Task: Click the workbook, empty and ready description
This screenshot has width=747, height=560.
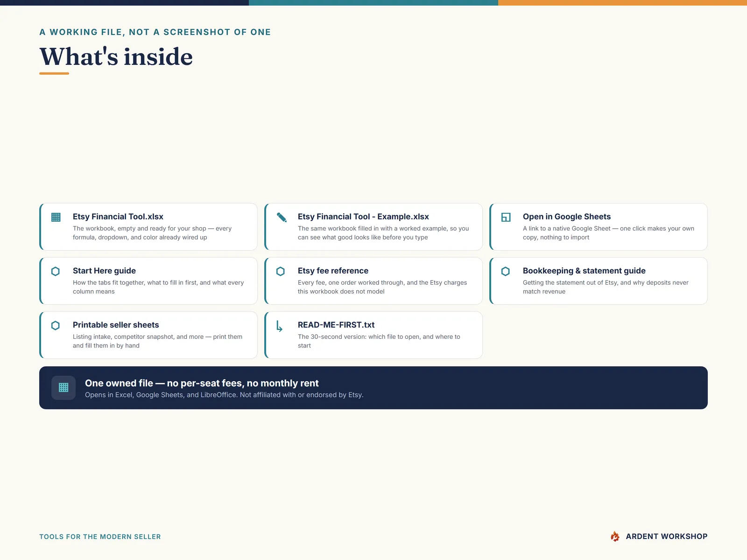Action: [152, 233]
